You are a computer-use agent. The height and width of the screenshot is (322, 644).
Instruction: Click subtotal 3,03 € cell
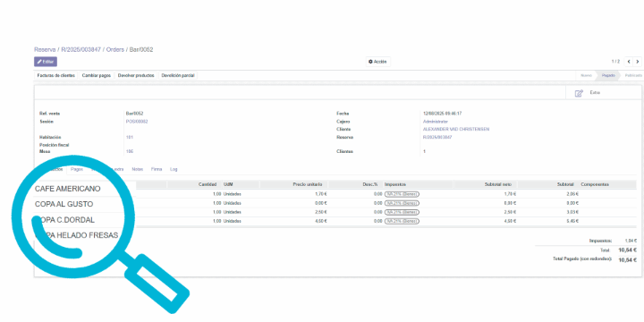(572, 212)
